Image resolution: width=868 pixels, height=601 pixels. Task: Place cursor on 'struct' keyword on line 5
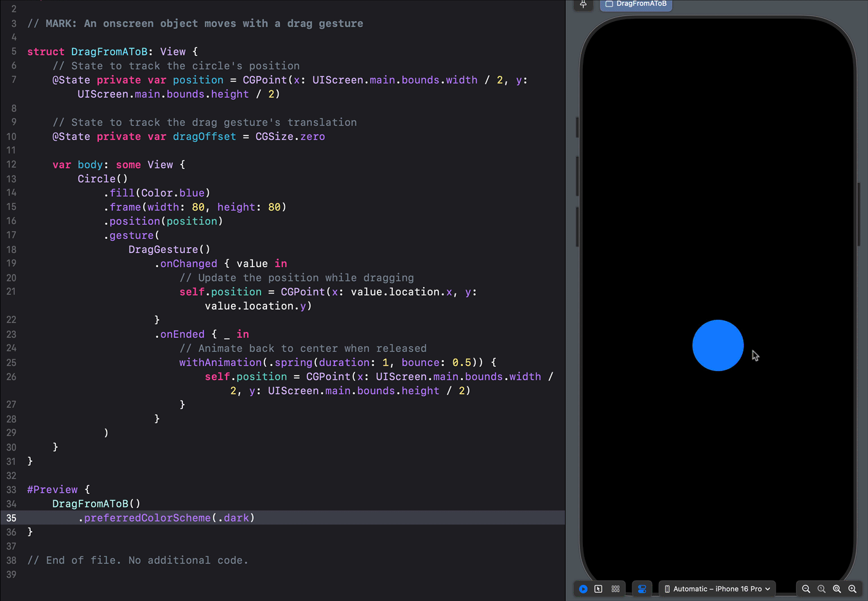[46, 52]
